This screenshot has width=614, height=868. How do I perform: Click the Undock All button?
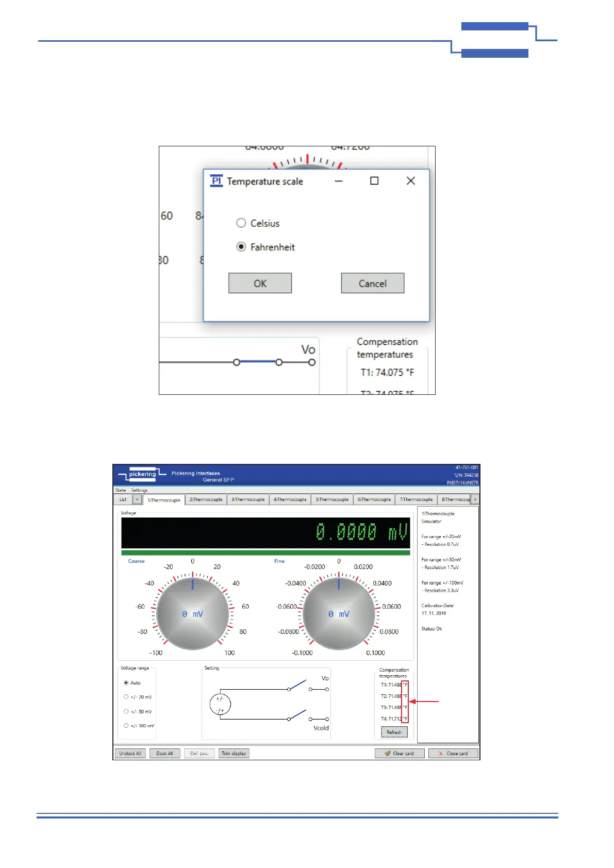(x=130, y=754)
